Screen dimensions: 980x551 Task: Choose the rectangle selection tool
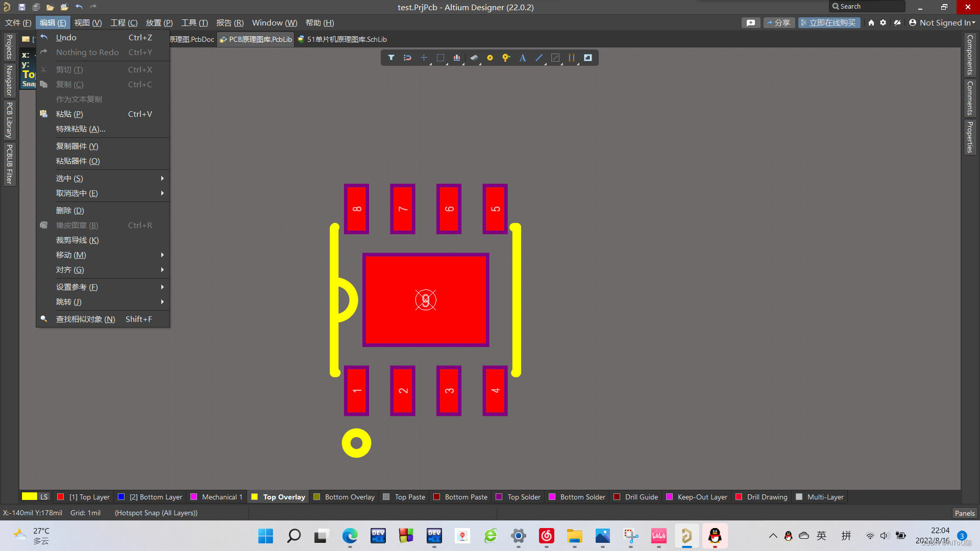click(x=440, y=58)
